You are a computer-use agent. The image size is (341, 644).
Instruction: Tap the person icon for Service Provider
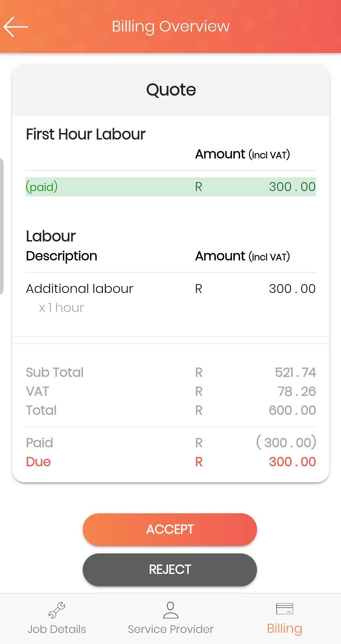click(x=170, y=610)
